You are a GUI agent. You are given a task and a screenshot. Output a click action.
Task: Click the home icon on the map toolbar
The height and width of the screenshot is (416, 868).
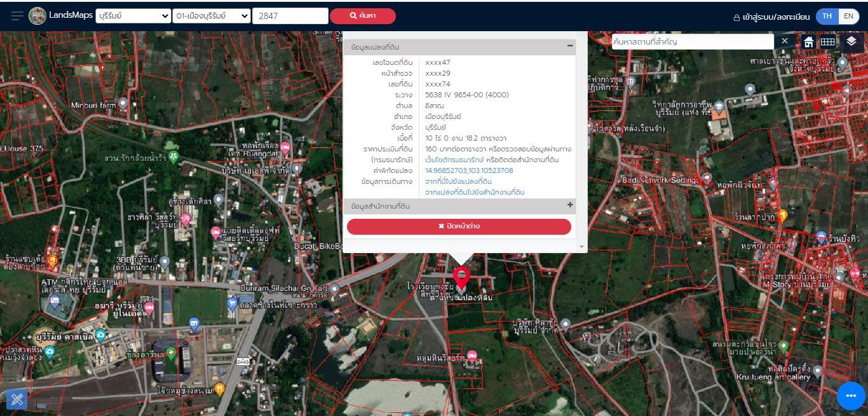(x=808, y=42)
